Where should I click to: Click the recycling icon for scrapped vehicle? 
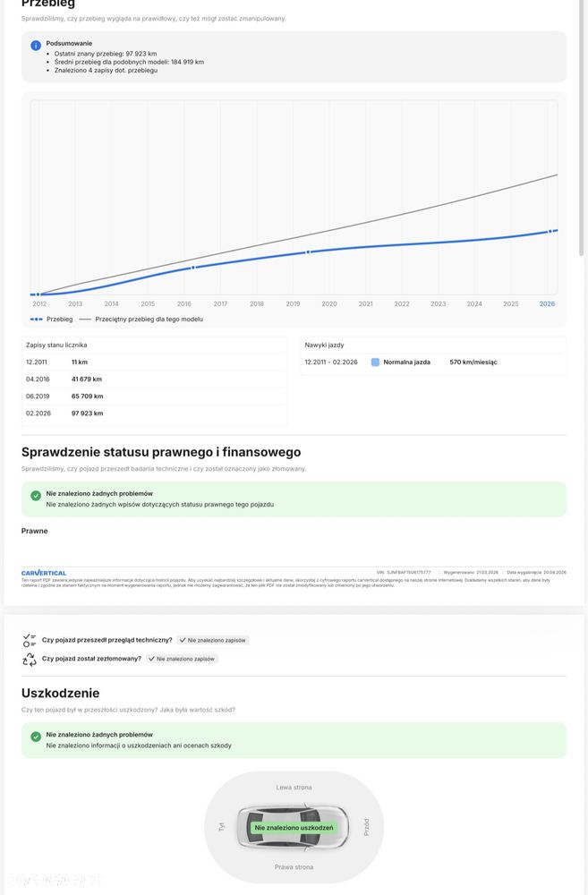click(x=30, y=659)
